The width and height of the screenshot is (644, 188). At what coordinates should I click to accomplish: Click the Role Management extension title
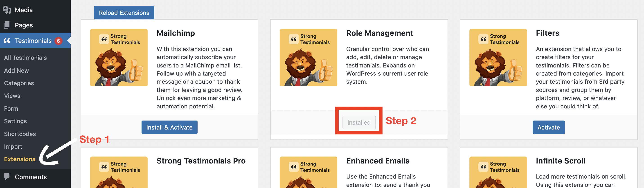pos(380,33)
